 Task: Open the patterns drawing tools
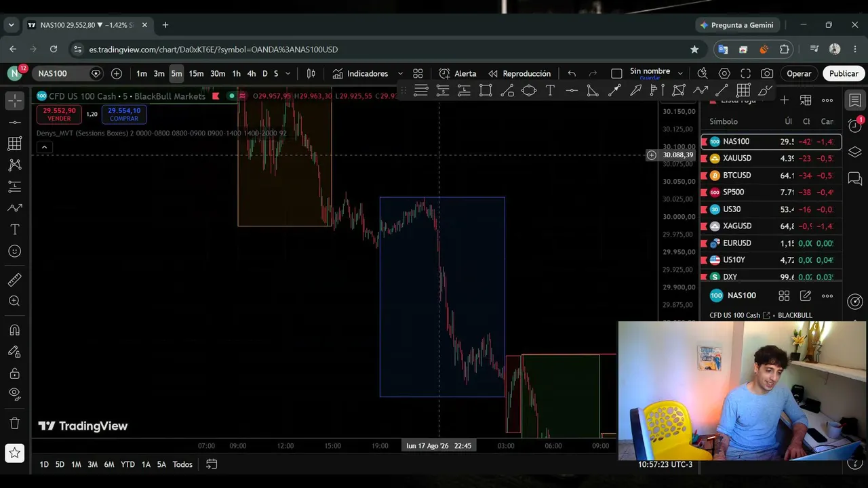[14, 165]
